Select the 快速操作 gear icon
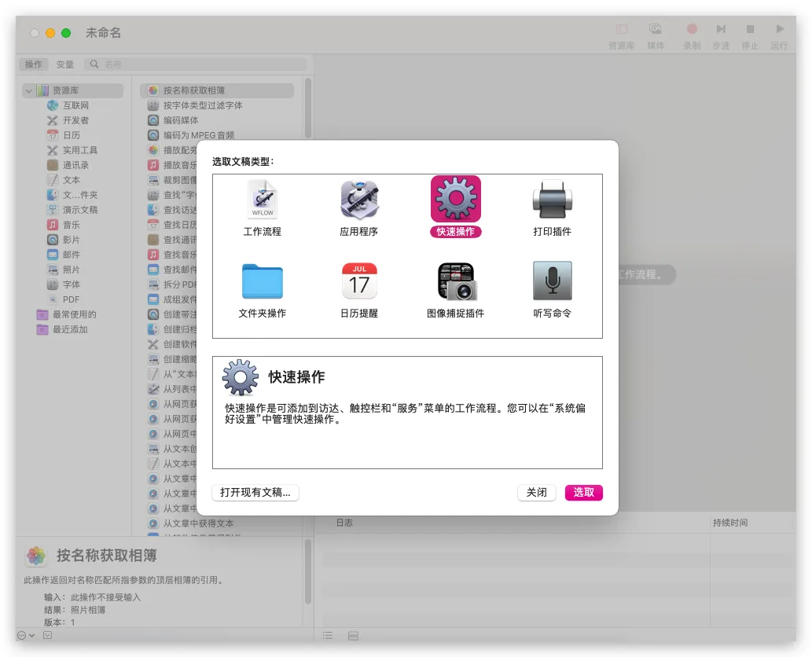The image size is (812, 657). click(x=456, y=199)
